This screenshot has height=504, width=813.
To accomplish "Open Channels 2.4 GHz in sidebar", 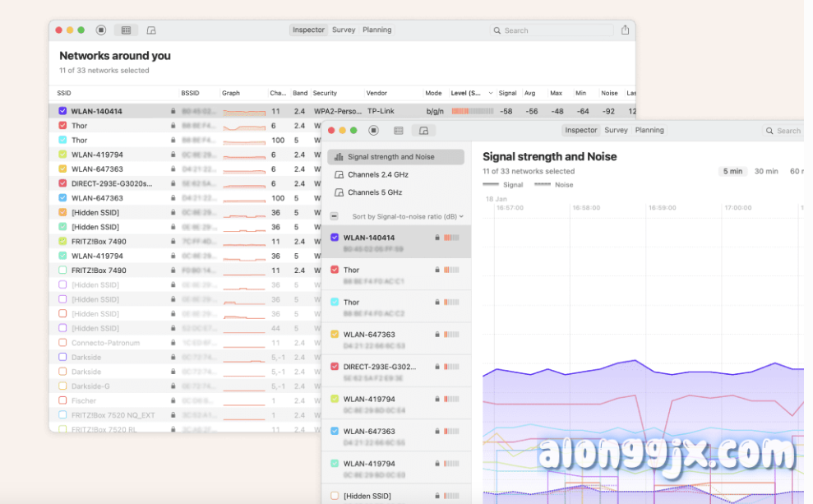I will point(377,174).
